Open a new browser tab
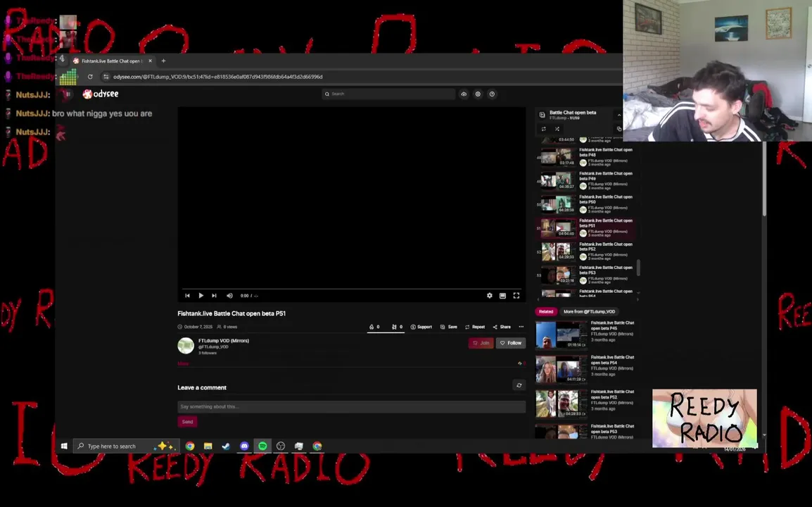This screenshot has height=507, width=812. click(163, 61)
